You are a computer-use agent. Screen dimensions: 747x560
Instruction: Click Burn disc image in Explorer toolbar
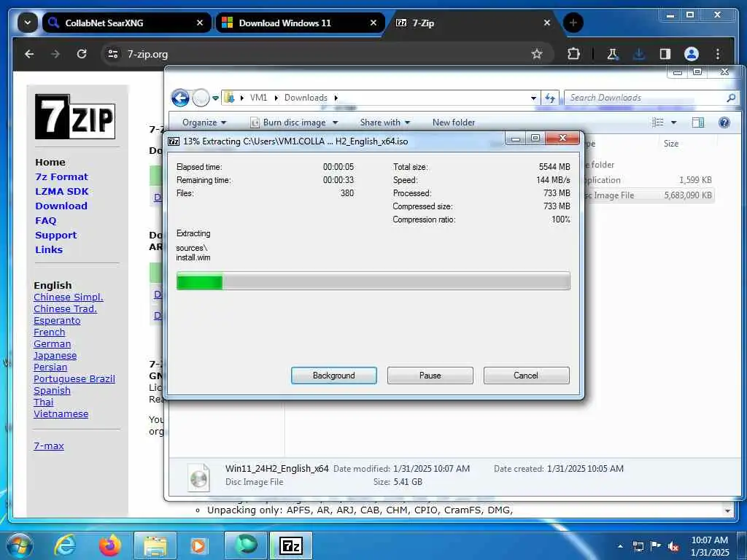pyautogui.click(x=289, y=122)
